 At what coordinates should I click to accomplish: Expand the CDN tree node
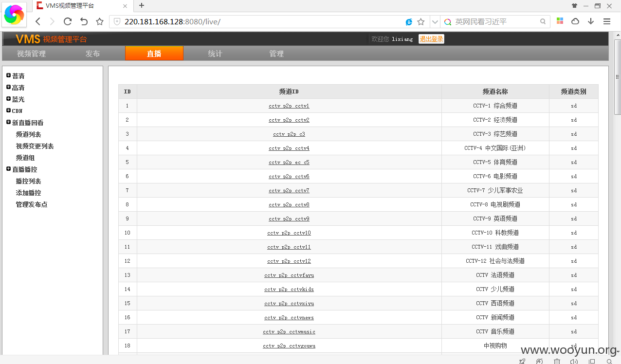point(8,110)
